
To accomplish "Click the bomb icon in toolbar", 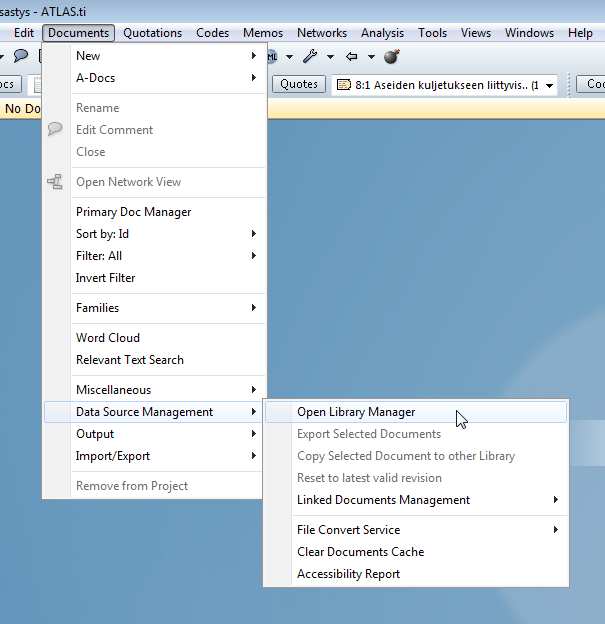I will [x=392, y=57].
